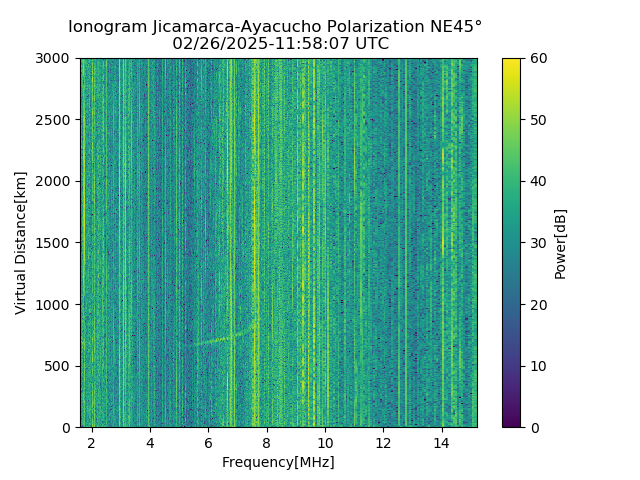This screenshot has width=640, height=480.
Task: Click the dark purple bottom of colorbar
Action: [511, 424]
